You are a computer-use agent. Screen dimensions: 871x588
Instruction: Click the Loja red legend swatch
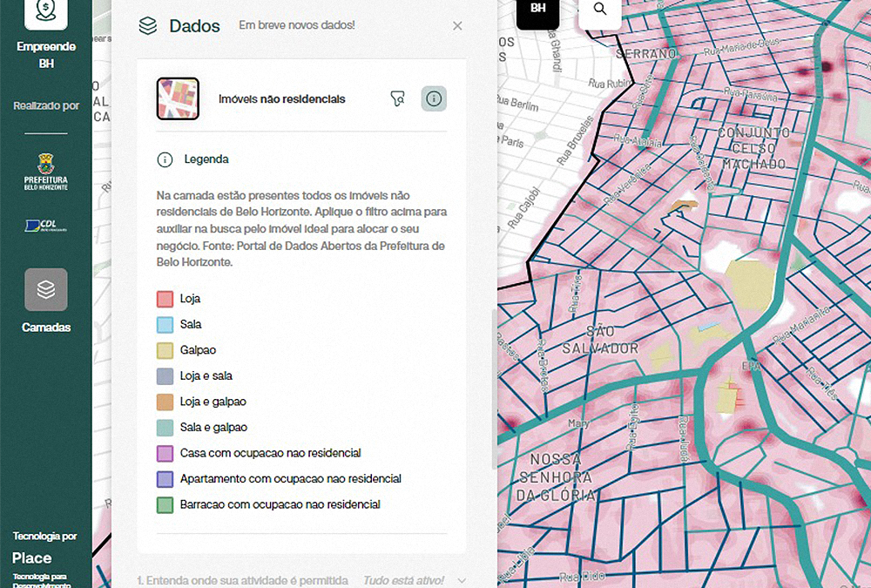[x=165, y=299]
